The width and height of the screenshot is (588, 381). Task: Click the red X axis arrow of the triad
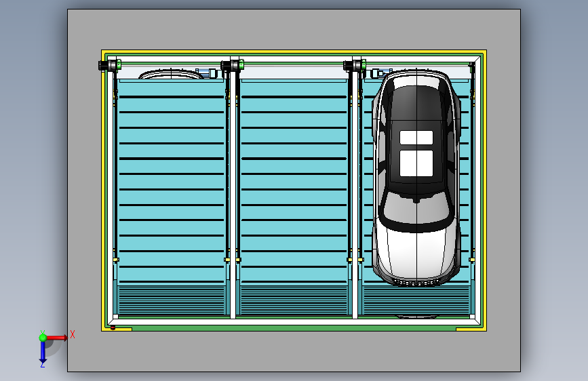[58, 338]
